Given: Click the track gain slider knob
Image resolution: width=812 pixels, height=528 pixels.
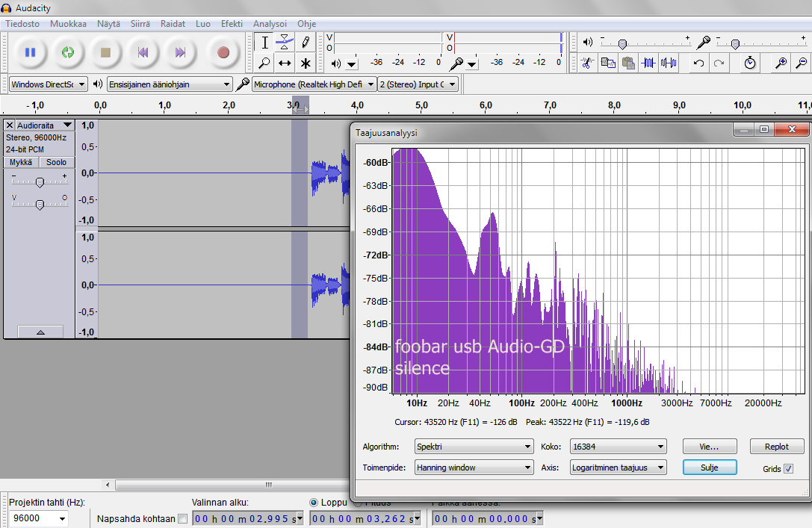Looking at the screenshot, I should pos(40,182).
